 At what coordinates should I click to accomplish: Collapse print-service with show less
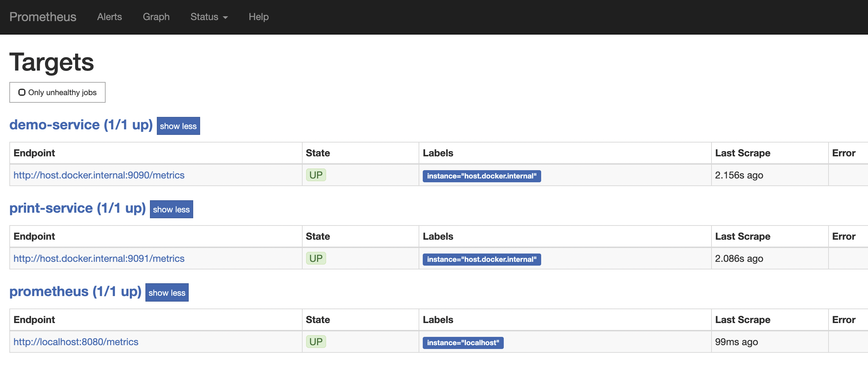coord(171,209)
